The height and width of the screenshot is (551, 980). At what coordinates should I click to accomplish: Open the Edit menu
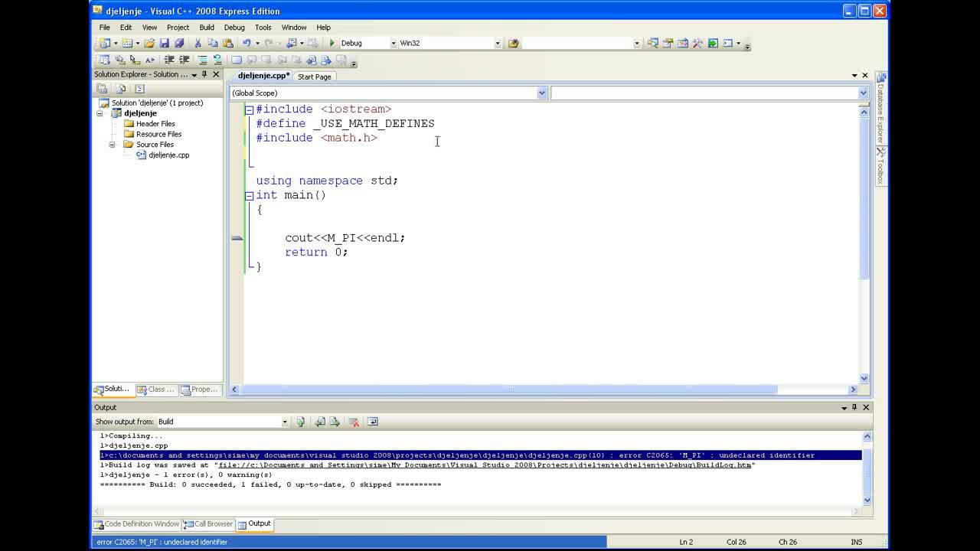[126, 28]
